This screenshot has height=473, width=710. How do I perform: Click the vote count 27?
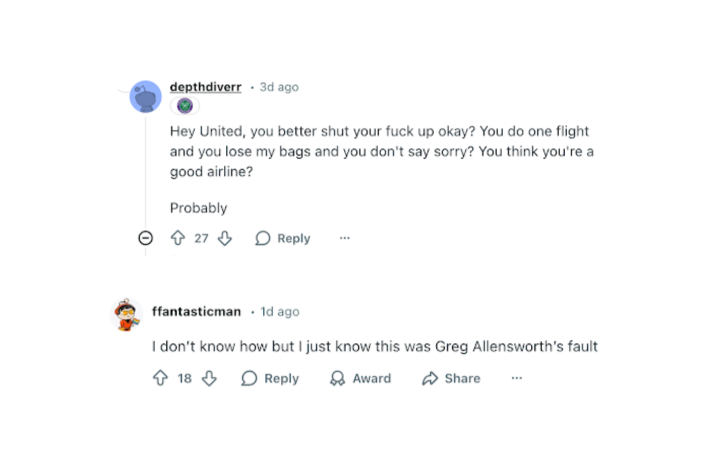[x=201, y=238]
